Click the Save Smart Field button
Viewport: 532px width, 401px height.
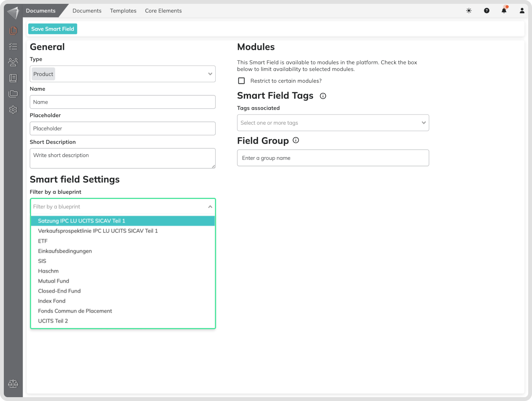(53, 29)
